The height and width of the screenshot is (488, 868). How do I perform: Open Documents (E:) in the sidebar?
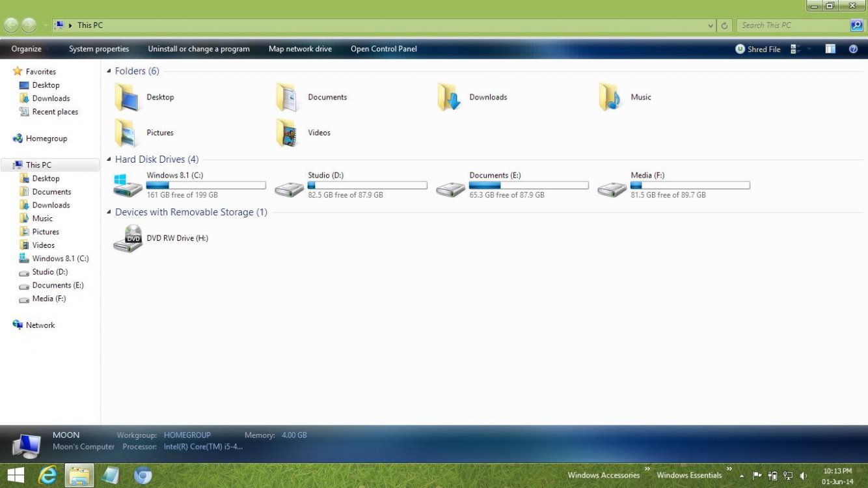[58, 285]
